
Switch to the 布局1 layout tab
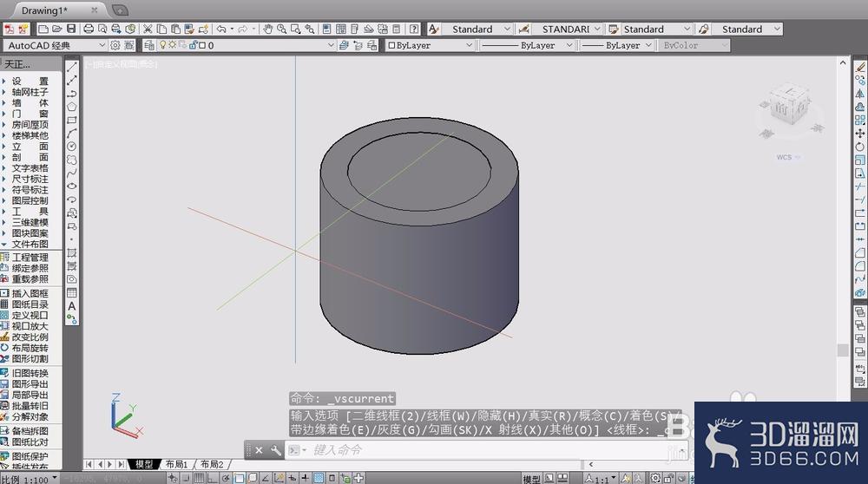tap(176, 464)
